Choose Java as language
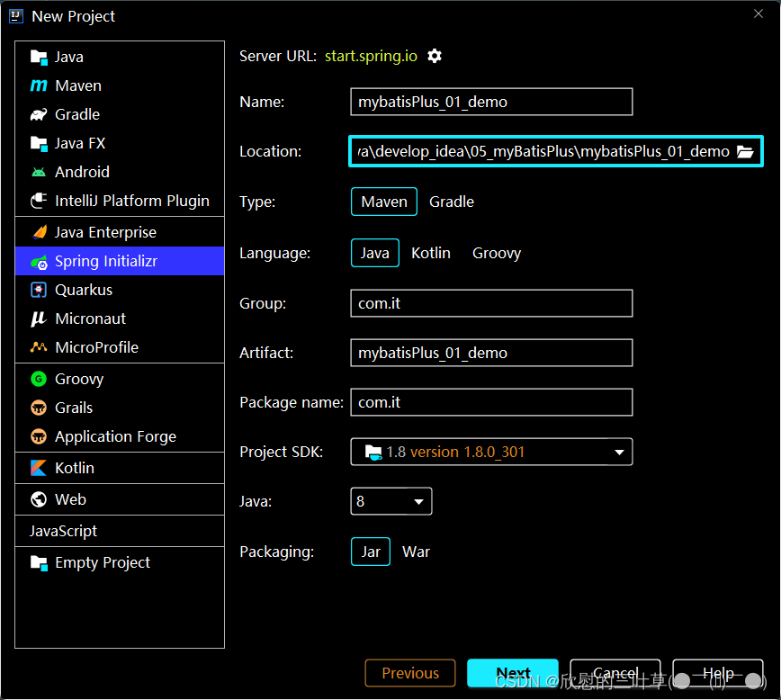This screenshot has height=700, width=781. (375, 253)
